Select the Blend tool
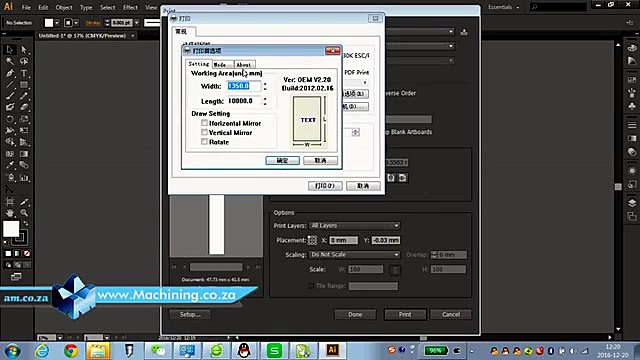640x360 pixels. pos(24,165)
